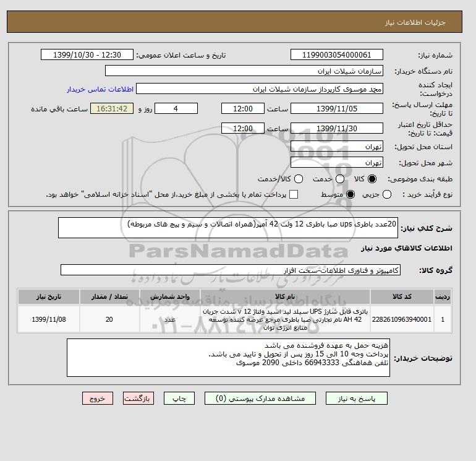Image resolution: width=476 pixels, height=461 pixels.
Task: Click the خروج exit button
Action: click(98, 399)
